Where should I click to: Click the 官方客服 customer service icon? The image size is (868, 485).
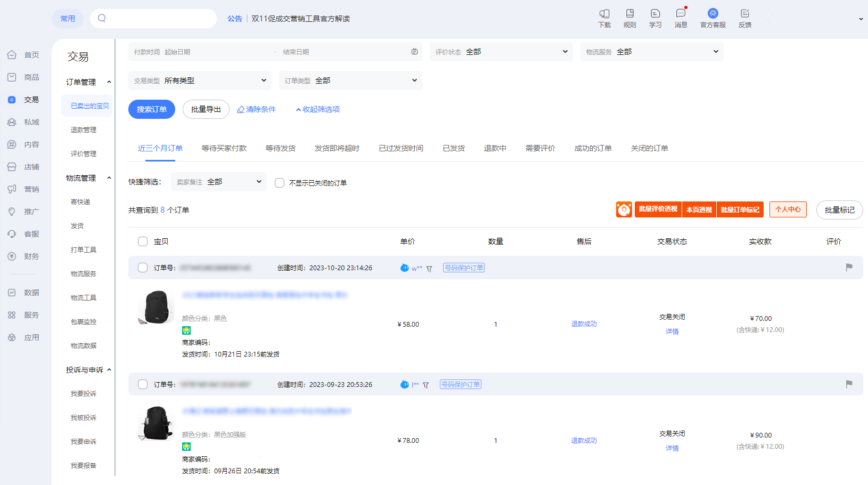tap(713, 14)
